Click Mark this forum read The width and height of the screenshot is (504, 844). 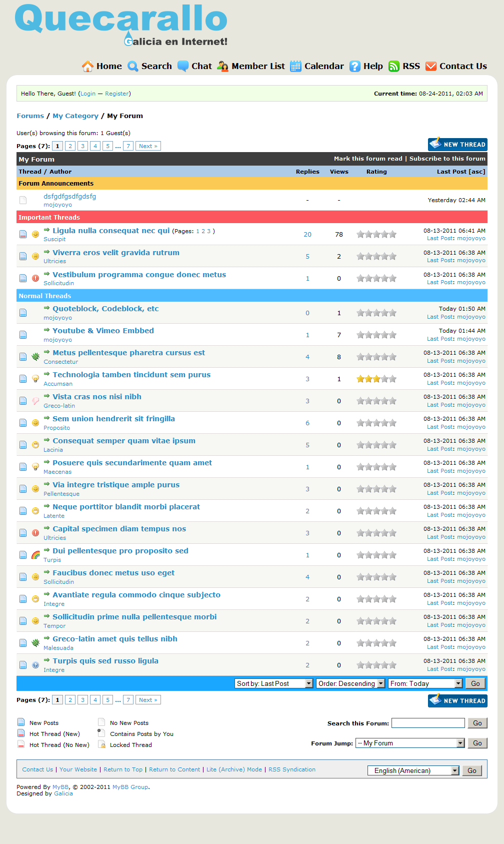(368, 159)
